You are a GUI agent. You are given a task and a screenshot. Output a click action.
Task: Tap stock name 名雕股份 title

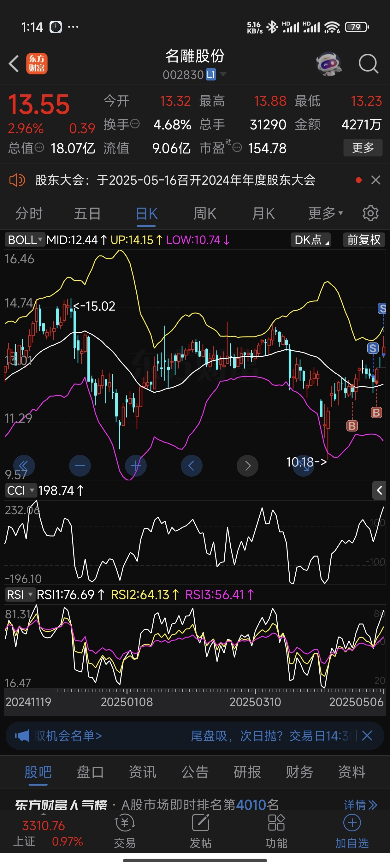click(x=195, y=56)
